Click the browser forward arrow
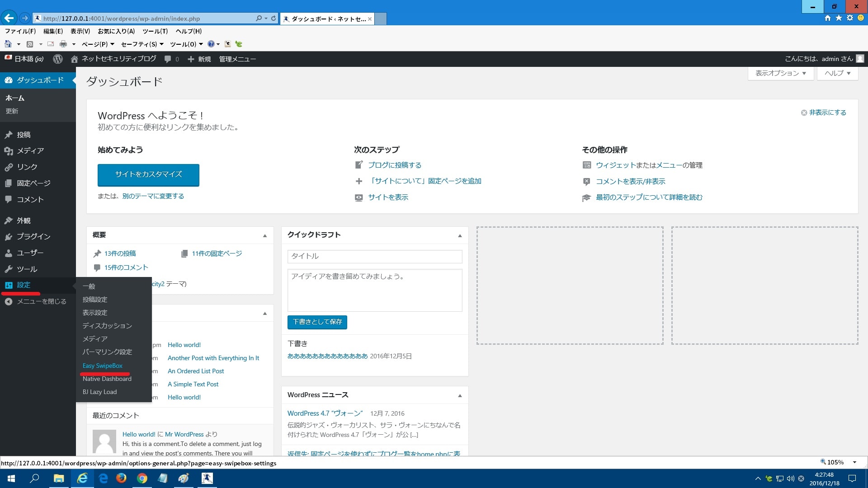This screenshot has height=488, width=868. pos(25,19)
